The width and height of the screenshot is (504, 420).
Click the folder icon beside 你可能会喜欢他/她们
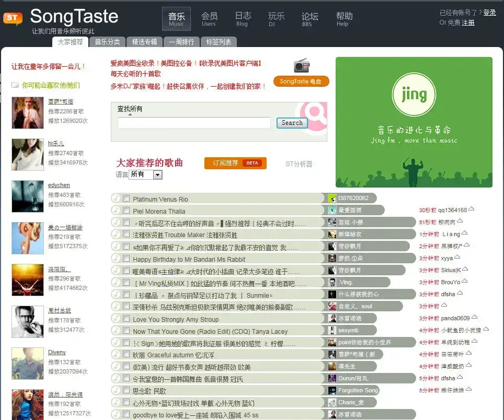pos(15,85)
